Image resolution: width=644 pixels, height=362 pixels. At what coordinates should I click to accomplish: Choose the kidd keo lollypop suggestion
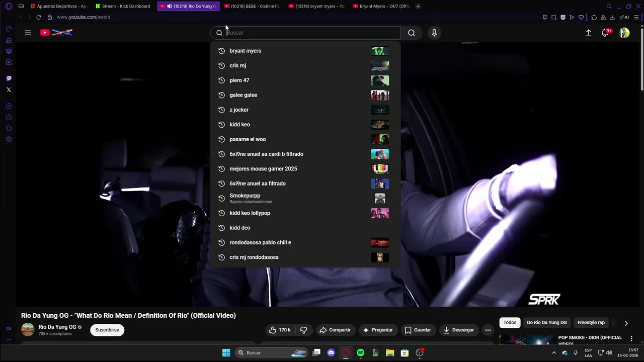(305, 213)
